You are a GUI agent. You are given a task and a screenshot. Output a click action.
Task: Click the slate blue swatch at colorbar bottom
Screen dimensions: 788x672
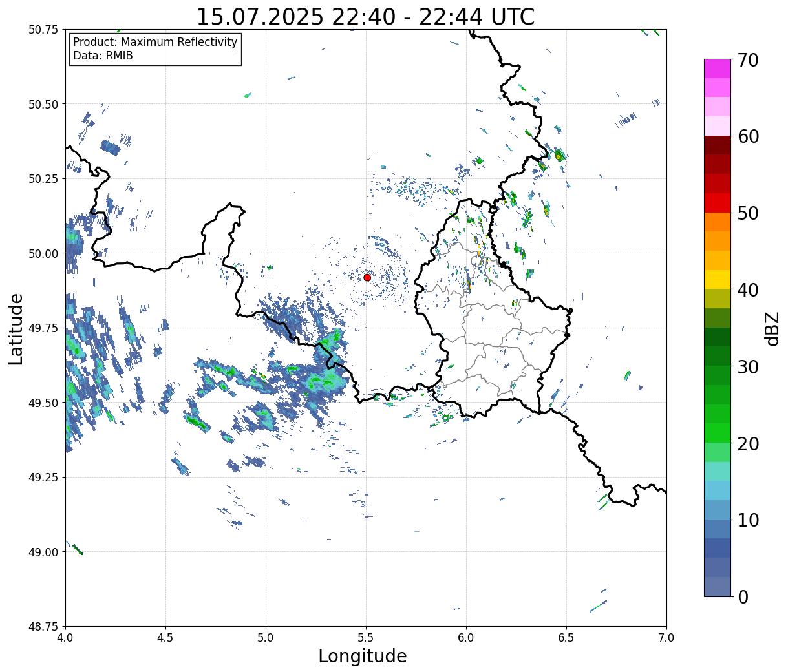(x=718, y=586)
